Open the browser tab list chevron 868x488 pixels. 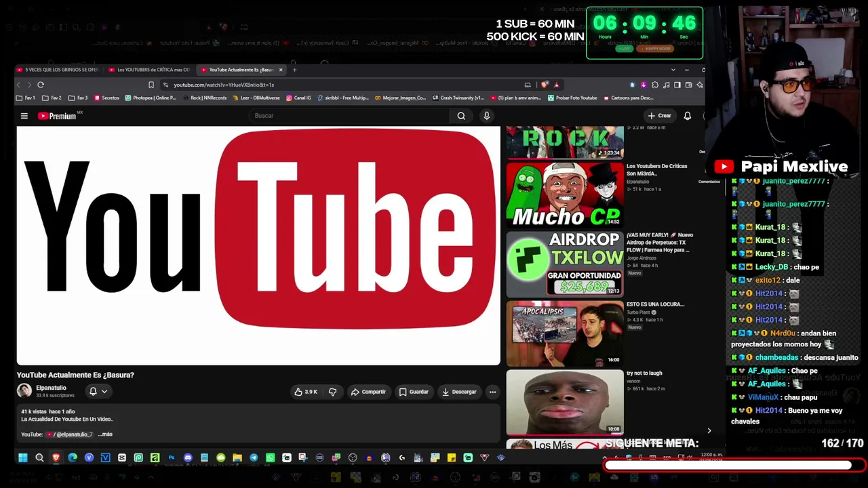(x=673, y=70)
